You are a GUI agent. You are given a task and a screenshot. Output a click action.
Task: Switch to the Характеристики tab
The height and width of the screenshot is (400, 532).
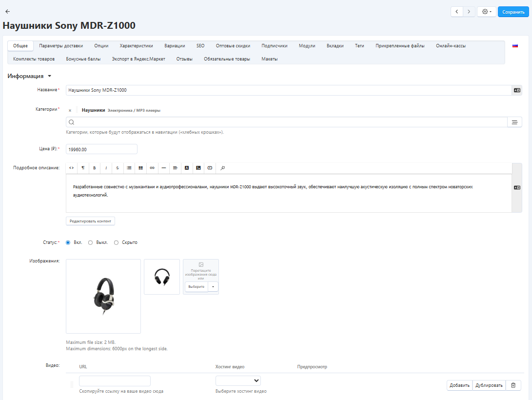[136, 46]
